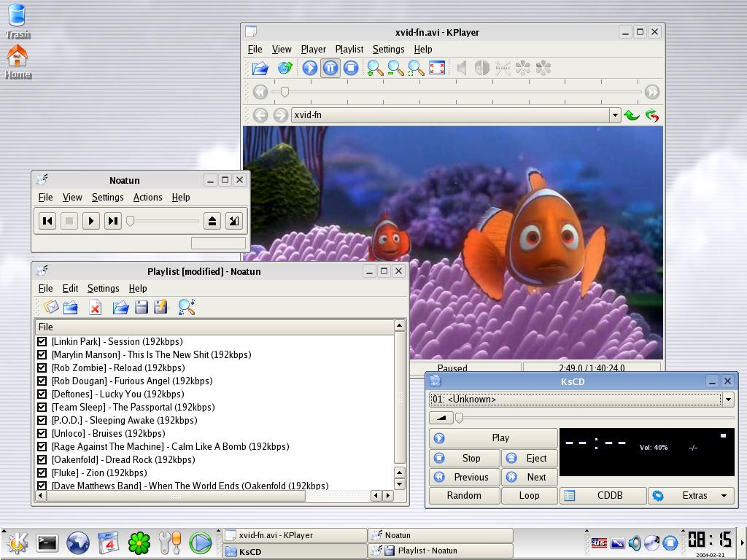Click seek forward arrow in KPlayer
This screenshot has width=747, height=560.
[652, 91]
